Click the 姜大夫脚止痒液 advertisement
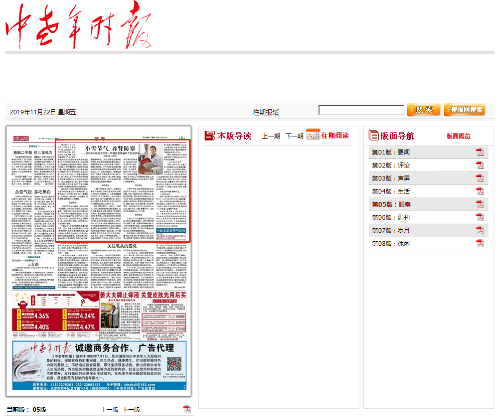The image size is (500, 417). point(143,315)
